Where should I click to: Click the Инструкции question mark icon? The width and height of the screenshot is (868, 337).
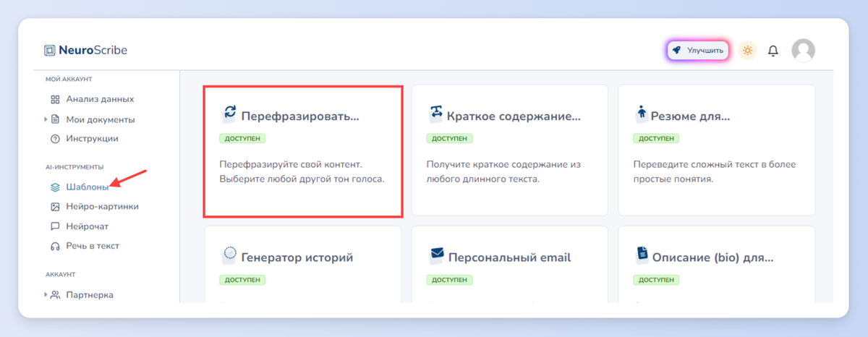pos(55,138)
